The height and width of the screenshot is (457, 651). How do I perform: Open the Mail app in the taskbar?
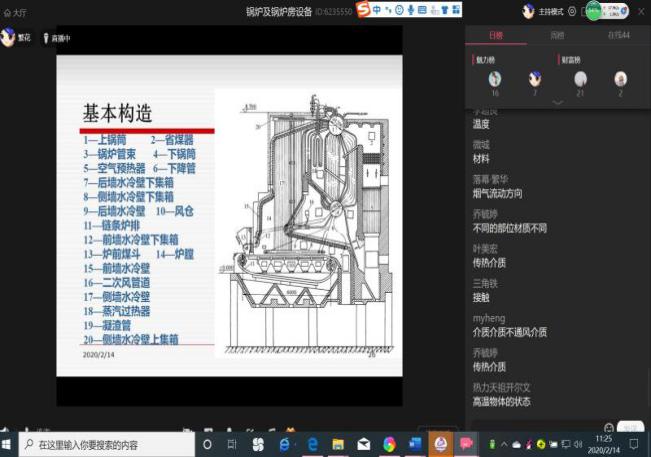click(364, 444)
